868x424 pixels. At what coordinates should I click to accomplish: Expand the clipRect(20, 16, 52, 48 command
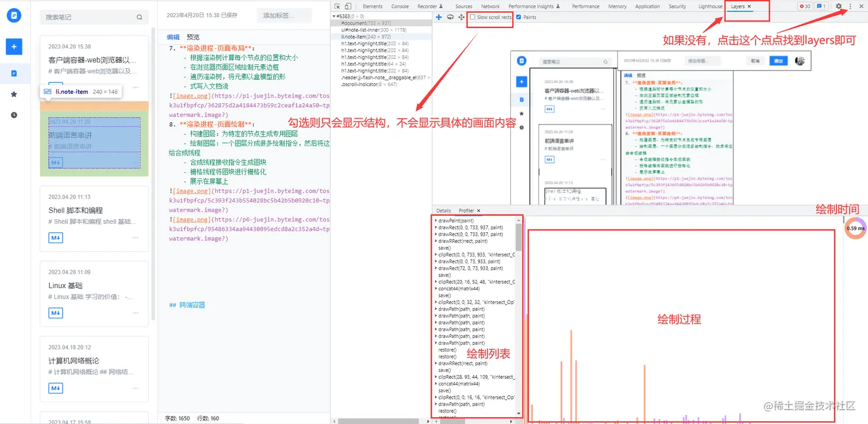436,282
